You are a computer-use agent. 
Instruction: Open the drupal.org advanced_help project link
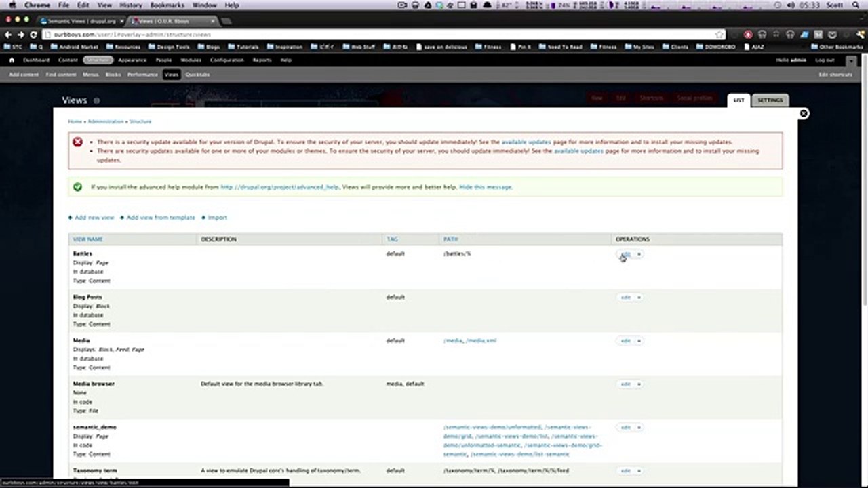[279, 186]
